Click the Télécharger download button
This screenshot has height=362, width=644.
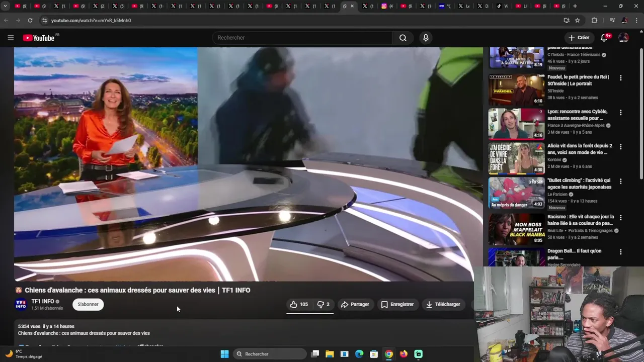click(x=443, y=304)
